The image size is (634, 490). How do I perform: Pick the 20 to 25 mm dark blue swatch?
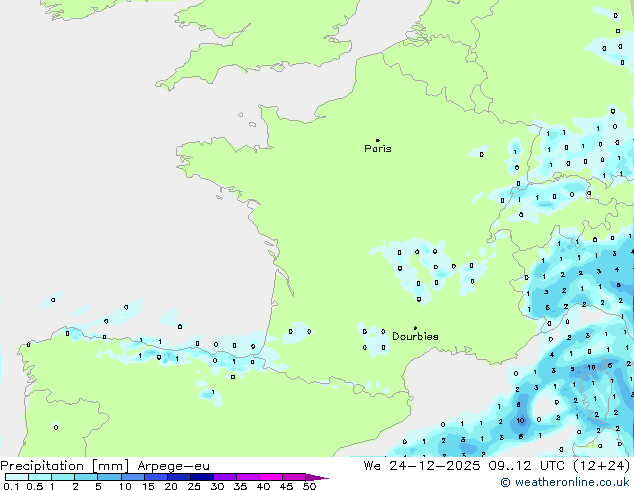tap(179, 477)
